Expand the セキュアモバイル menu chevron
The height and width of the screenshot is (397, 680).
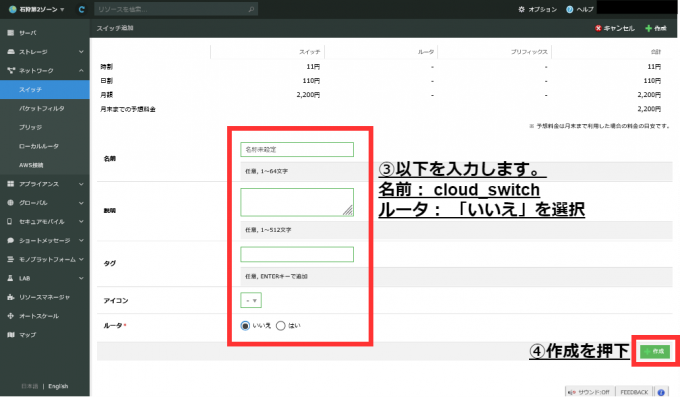click(x=81, y=221)
